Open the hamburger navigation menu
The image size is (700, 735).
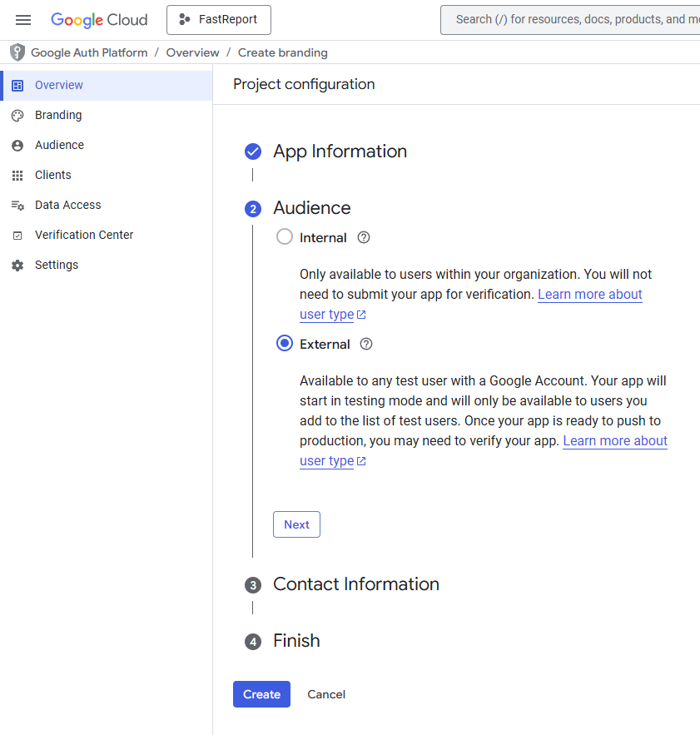(23, 20)
